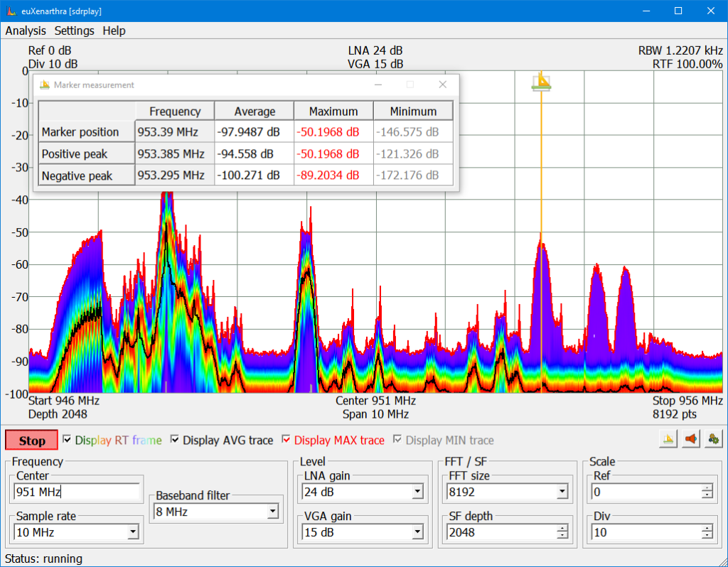Open the Analysis menu
The width and height of the screenshot is (728, 567).
[26, 31]
